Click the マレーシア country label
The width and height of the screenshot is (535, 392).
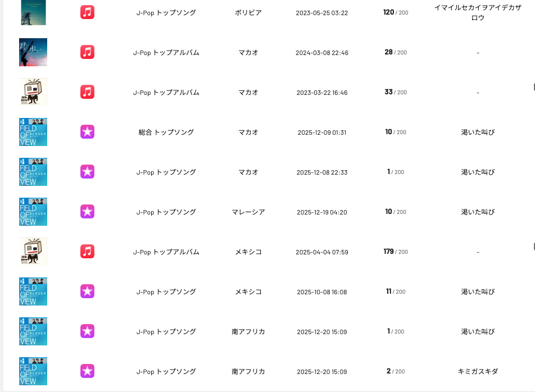click(x=248, y=212)
